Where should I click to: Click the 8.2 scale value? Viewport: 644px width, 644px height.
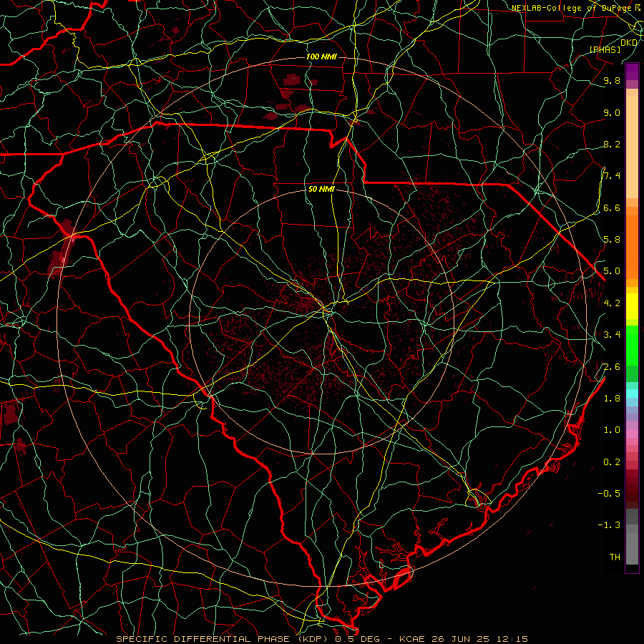click(x=612, y=144)
